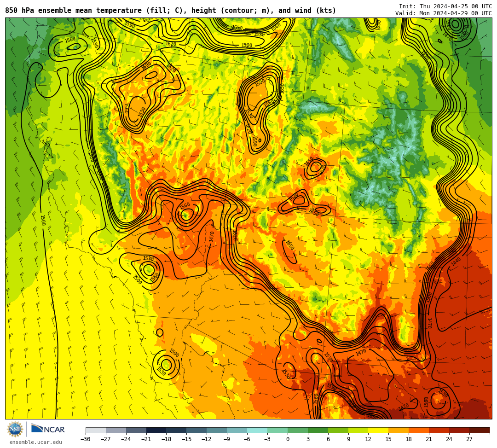Screen dimensions: 497x448
Task: Pick the colorbar swatch between 0 and 3
Action: tap(298, 430)
